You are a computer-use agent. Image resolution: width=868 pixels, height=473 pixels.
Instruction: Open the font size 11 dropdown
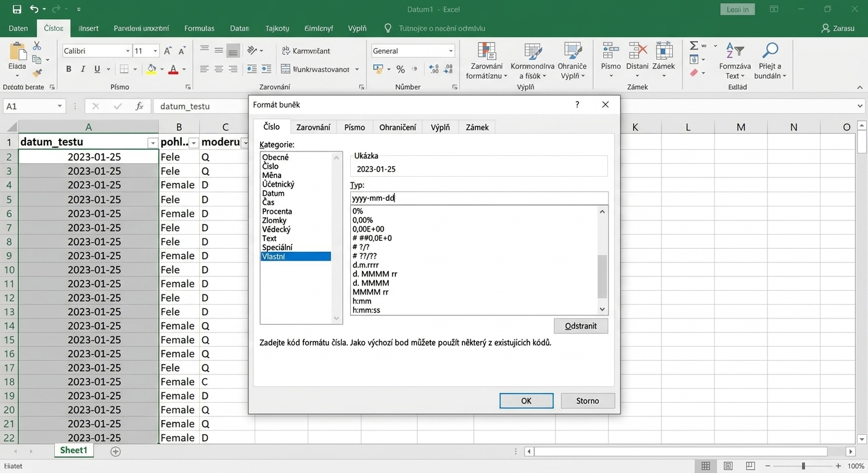click(155, 51)
